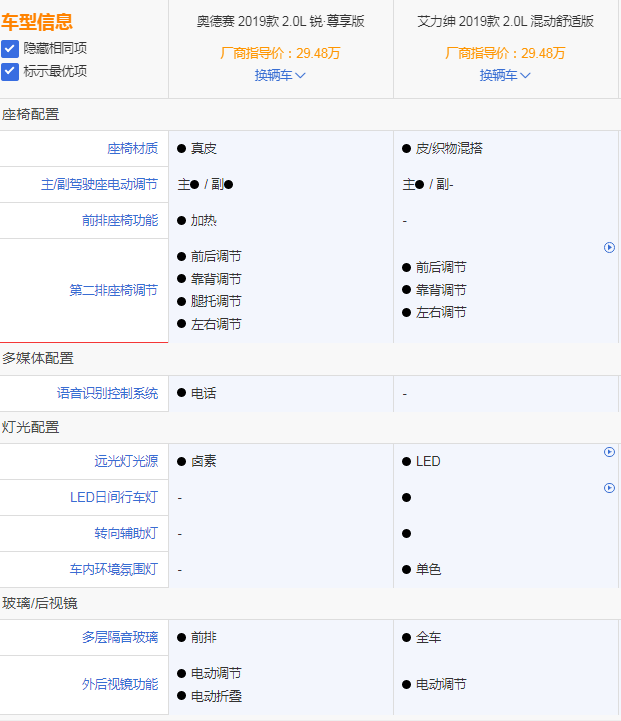Open 换辆车 dropdown under the 艾力绅 column

coord(505,75)
